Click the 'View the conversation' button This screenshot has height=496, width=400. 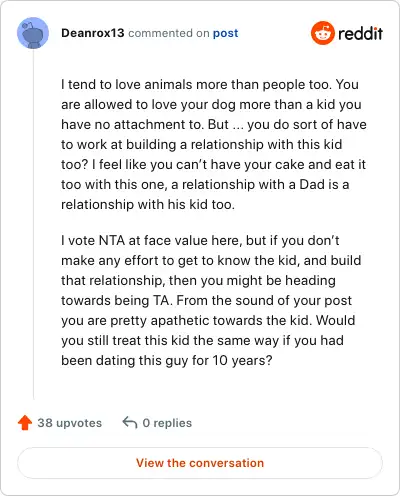click(x=200, y=463)
